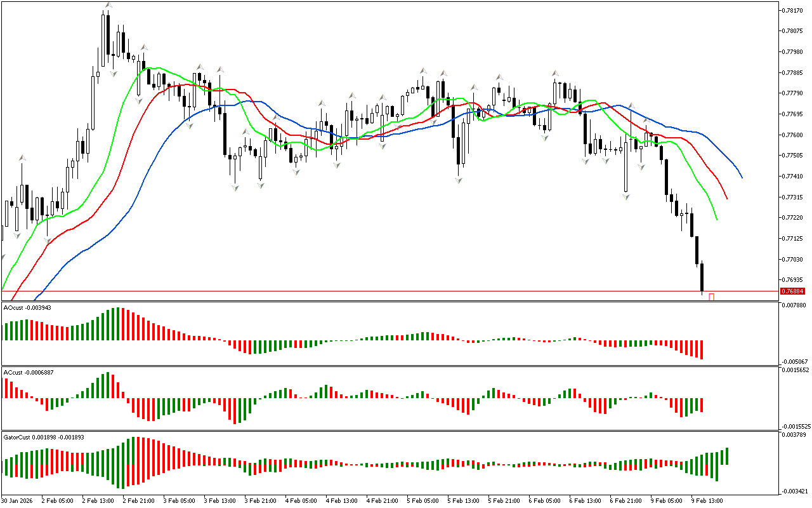Click the 0.78170 price scale label
Image resolution: width=812 pixels, height=508 pixels.
point(794,10)
